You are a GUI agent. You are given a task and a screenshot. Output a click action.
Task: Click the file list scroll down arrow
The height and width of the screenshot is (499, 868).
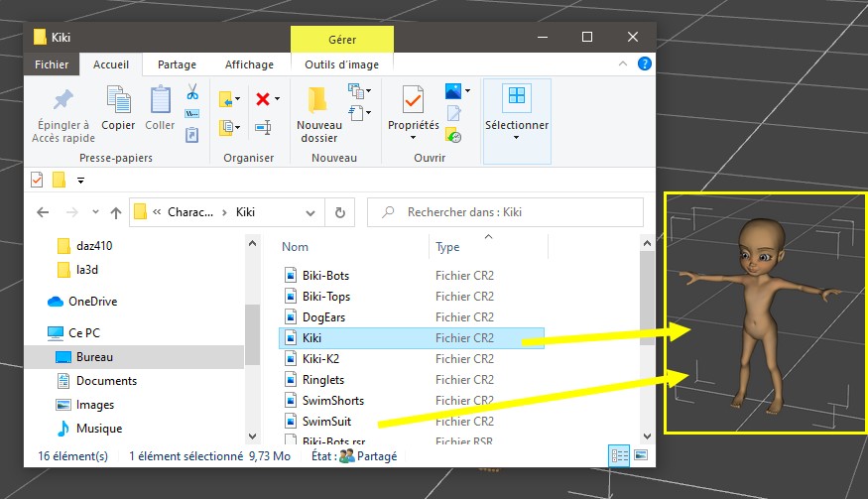[647, 437]
